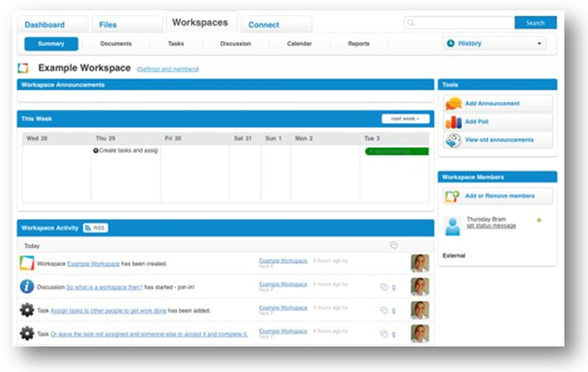The image size is (588, 372).
Task: Switch to the Documents tab
Action: click(x=116, y=44)
